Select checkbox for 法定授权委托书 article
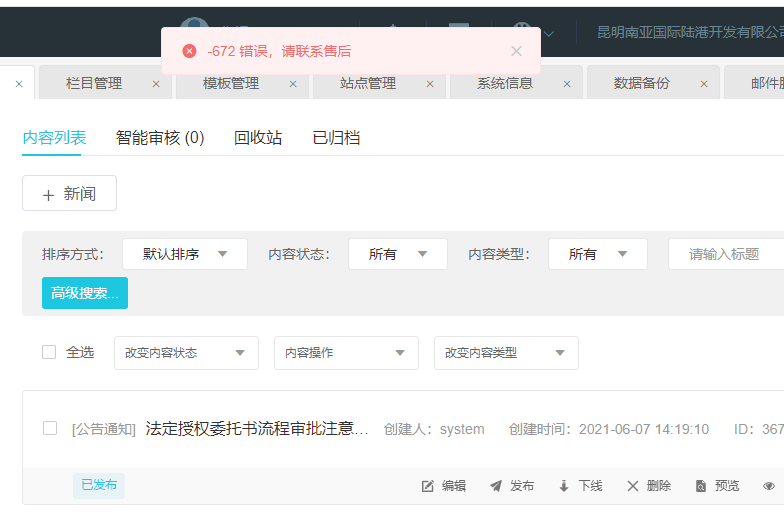 click(x=50, y=428)
